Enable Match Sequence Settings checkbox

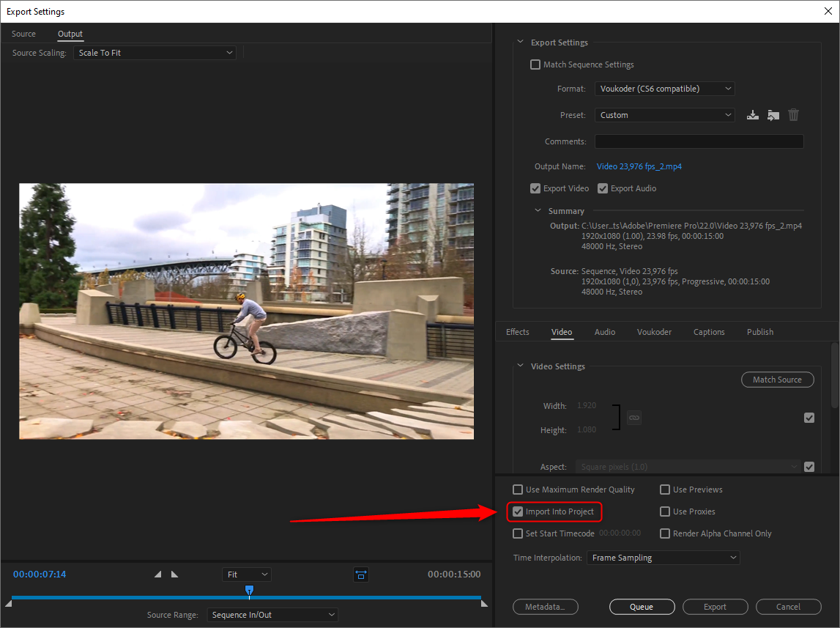535,64
